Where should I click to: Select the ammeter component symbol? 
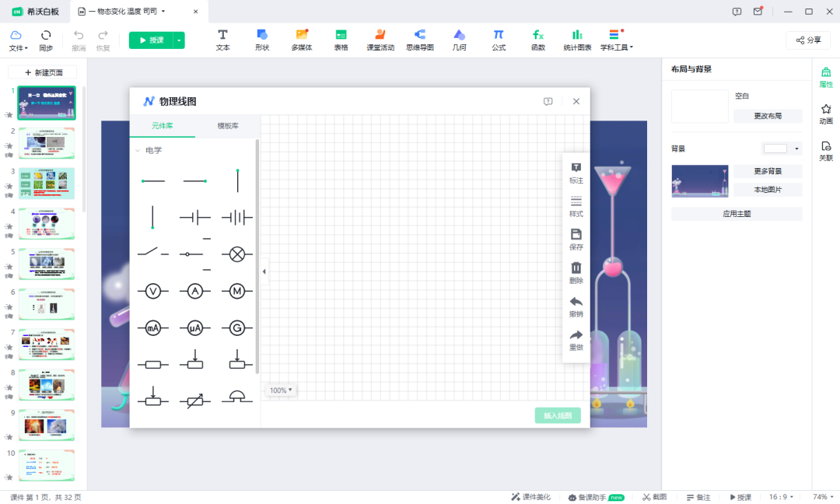tap(194, 291)
